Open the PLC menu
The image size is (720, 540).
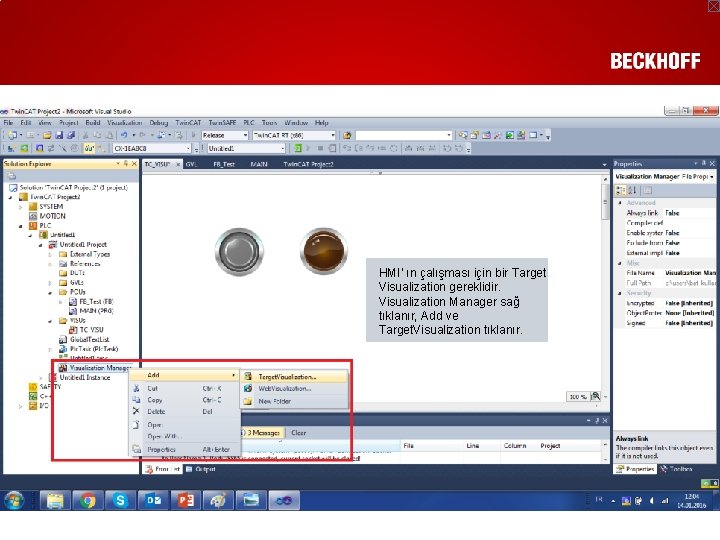point(249,123)
